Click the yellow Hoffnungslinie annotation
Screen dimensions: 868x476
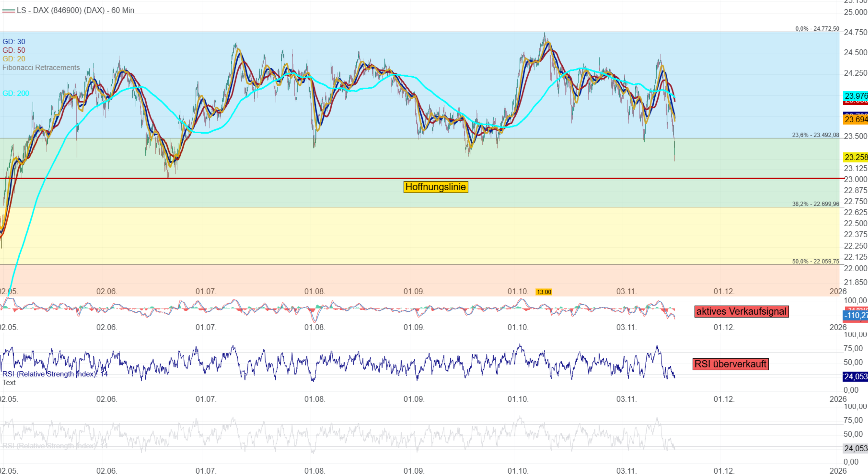click(x=435, y=187)
